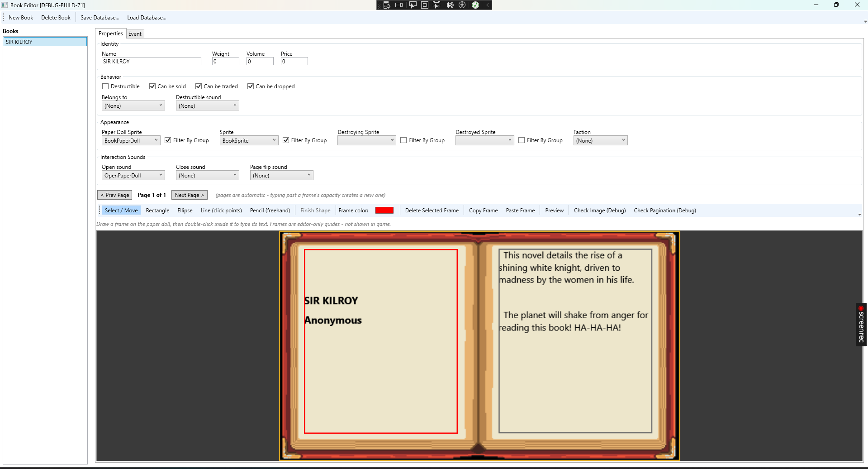
Task: Select the Rectangle frame tool
Action: pos(157,211)
